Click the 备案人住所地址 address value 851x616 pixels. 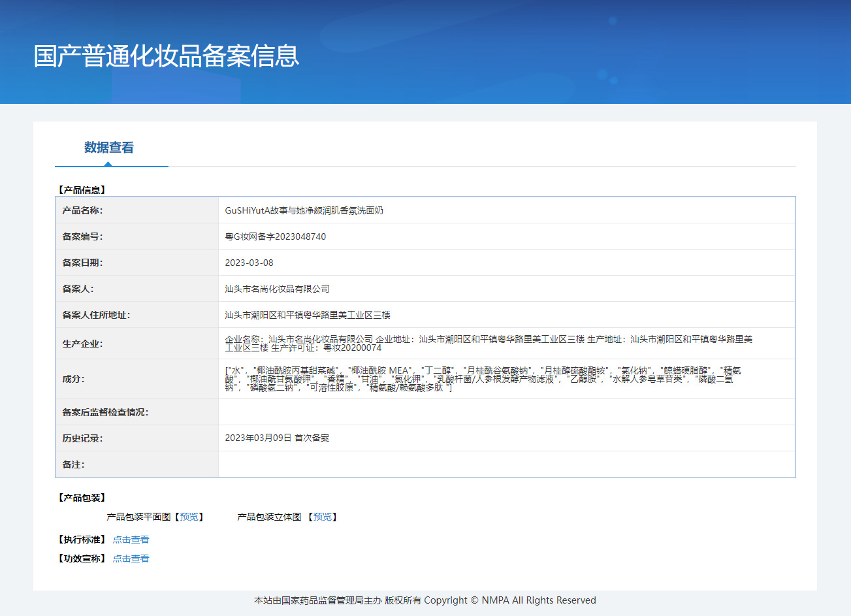click(x=308, y=315)
